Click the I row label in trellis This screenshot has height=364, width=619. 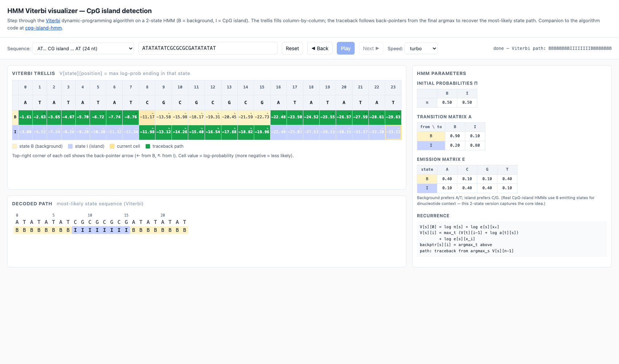[x=15, y=132]
